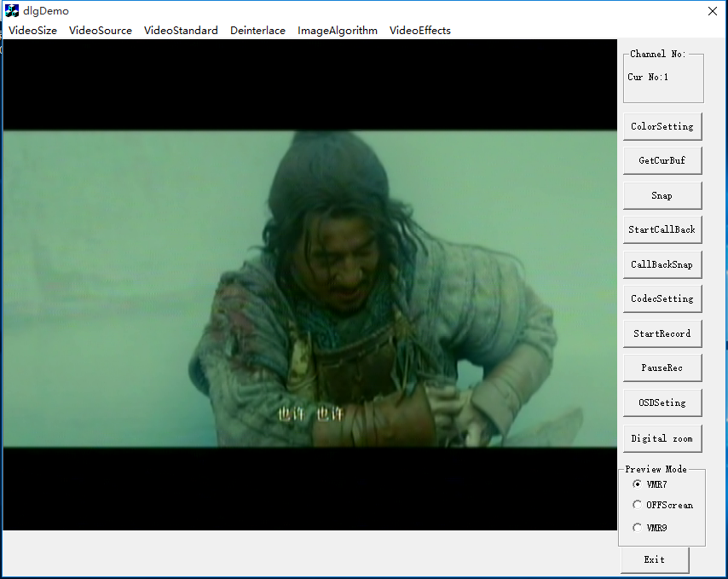Open the VideoEffects menu
This screenshot has width=728, height=579.
click(x=419, y=31)
